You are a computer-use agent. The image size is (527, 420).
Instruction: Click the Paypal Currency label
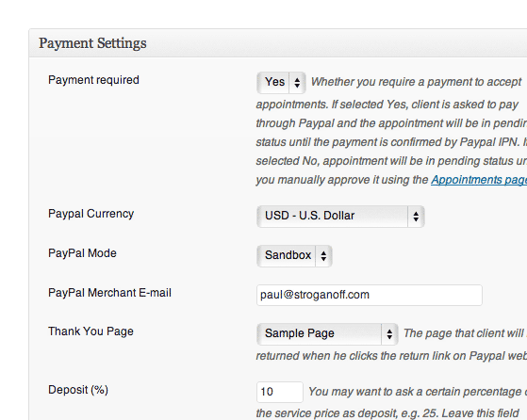click(91, 214)
